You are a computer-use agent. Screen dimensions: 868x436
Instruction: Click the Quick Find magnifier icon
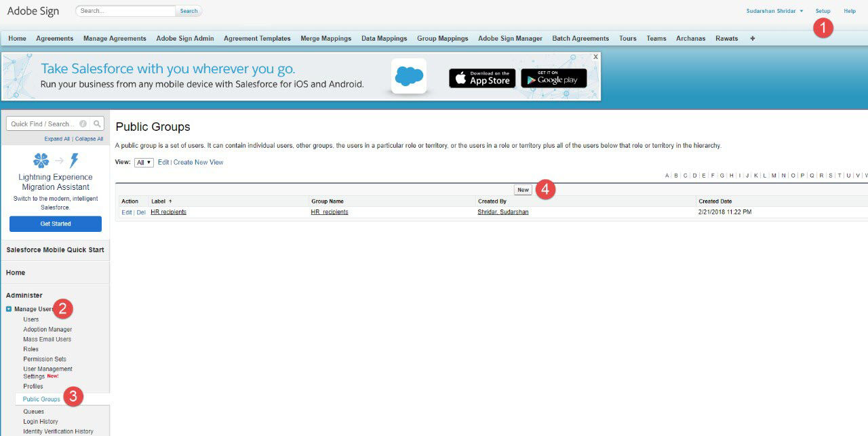(x=98, y=124)
